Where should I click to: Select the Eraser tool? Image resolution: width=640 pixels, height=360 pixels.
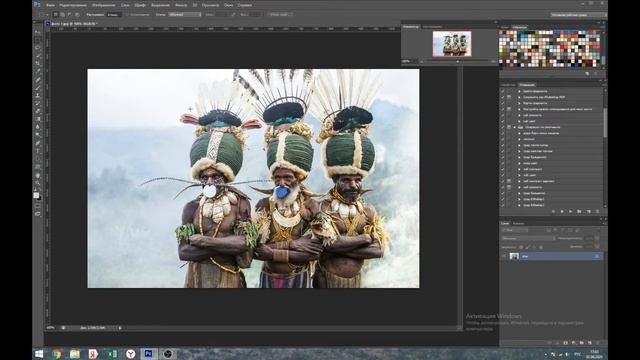coord(38,111)
